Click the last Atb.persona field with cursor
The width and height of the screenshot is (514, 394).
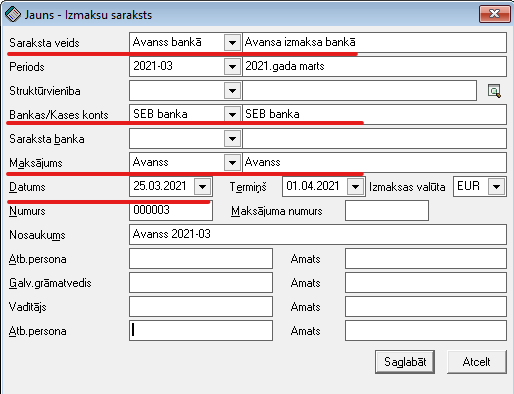tap(201, 331)
